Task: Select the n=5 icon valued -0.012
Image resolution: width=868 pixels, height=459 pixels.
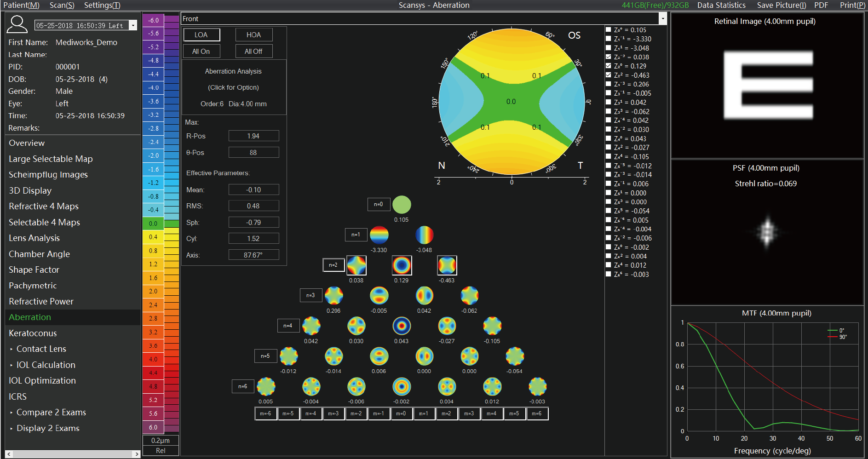Action: [289, 356]
